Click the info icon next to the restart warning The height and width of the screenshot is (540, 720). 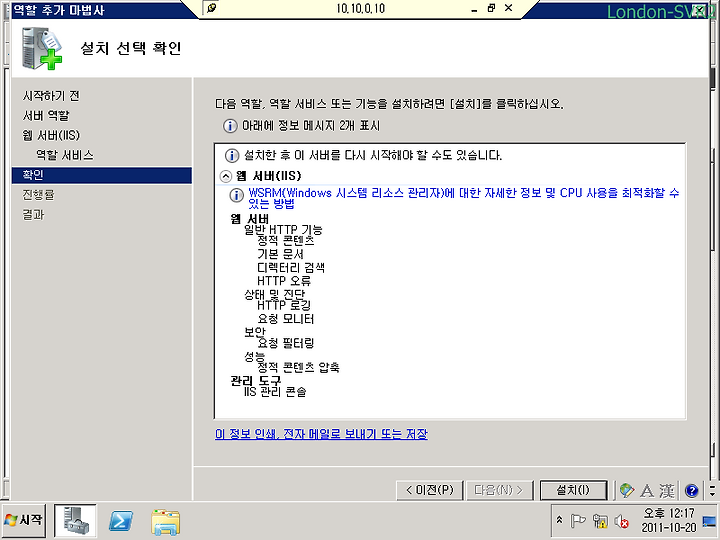pyautogui.click(x=232, y=156)
